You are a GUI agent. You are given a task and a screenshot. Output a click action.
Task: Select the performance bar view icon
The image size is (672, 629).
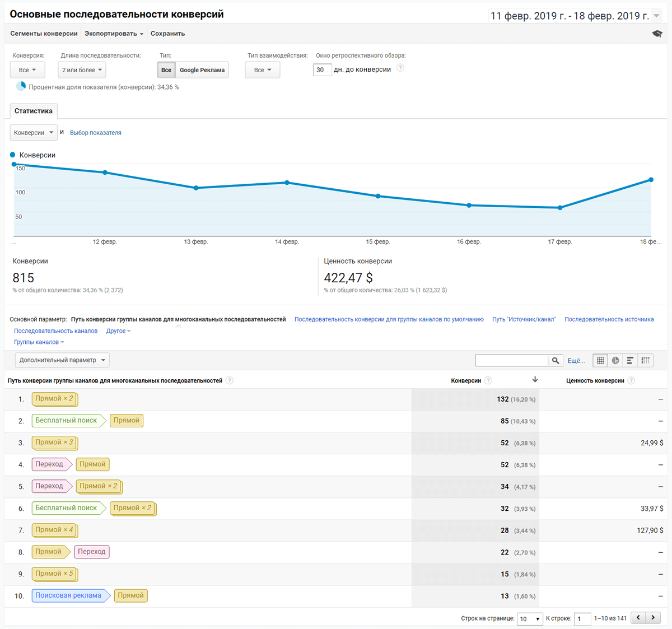coord(630,360)
